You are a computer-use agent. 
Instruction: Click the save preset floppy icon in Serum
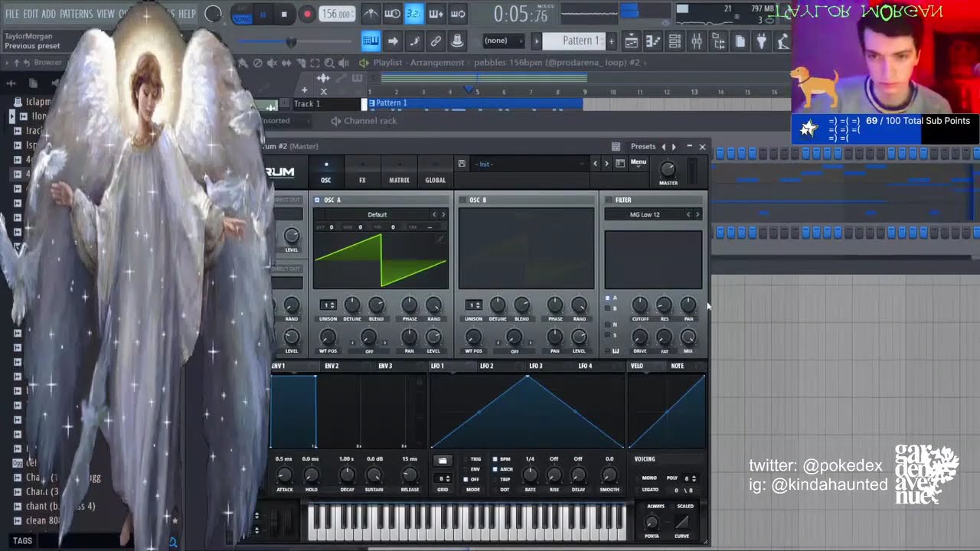pyautogui.click(x=462, y=164)
